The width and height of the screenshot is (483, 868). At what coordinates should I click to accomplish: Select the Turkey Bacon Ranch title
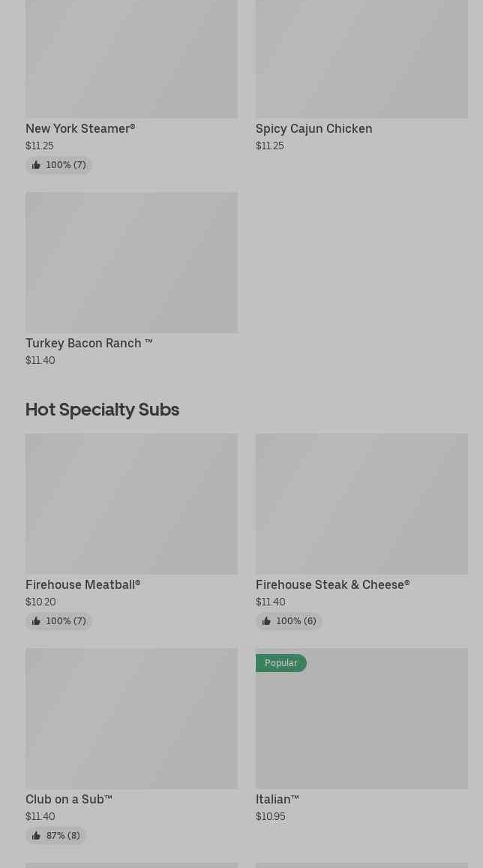coord(88,343)
